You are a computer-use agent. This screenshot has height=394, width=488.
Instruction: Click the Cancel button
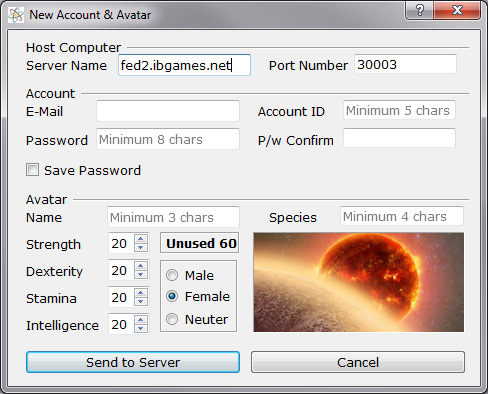coord(358,362)
